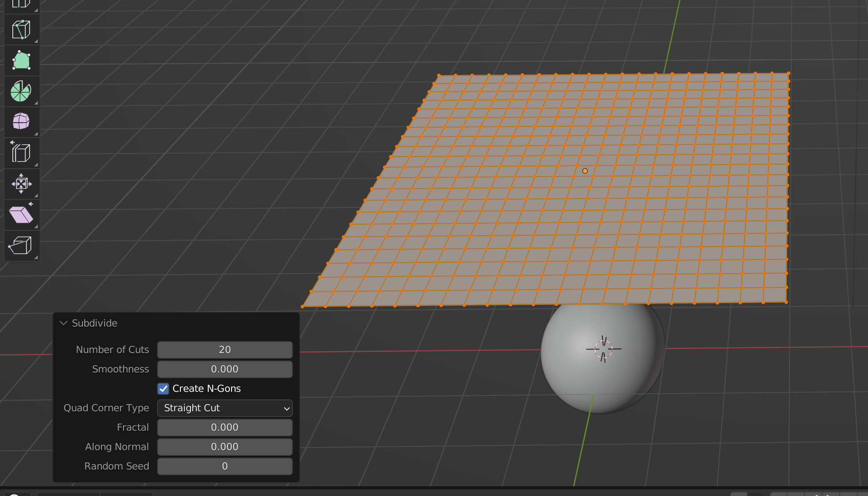Activate the Shrink/Fatten tool
The width and height of the screenshot is (868, 496).
point(21,184)
